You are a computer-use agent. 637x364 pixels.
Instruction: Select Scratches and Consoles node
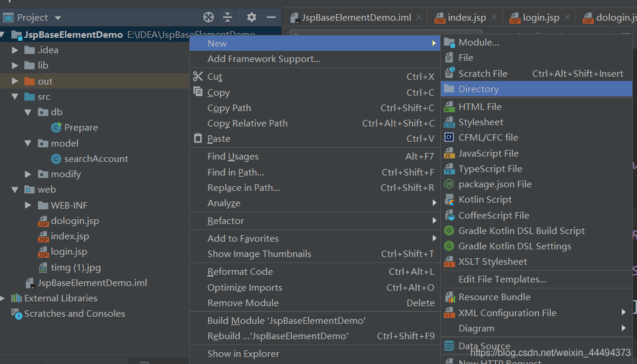point(74,314)
